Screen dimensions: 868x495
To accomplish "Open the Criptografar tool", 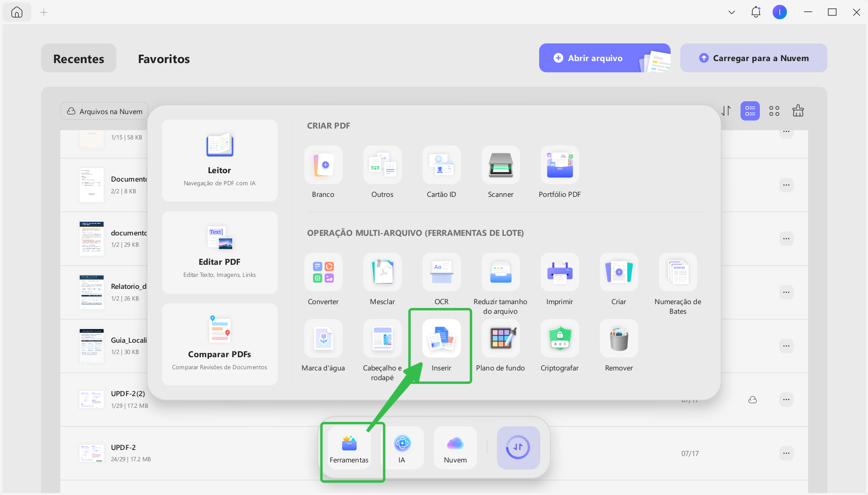I will (560, 338).
